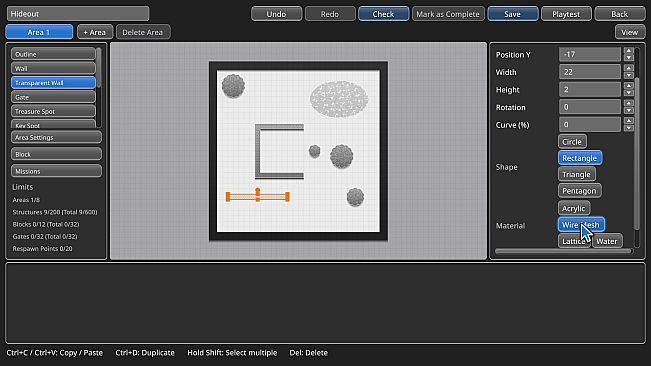Increase Height with the up arrow

(x=629, y=85)
